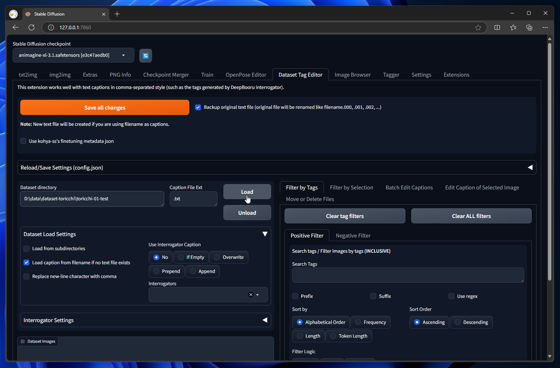The image size is (560, 368).
Task: Switch to Filter by Selection tab
Action: tap(351, 188)
